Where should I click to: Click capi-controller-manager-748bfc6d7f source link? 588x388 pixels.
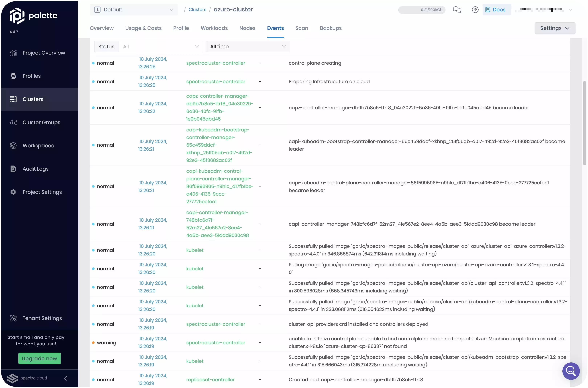(217, 224)
